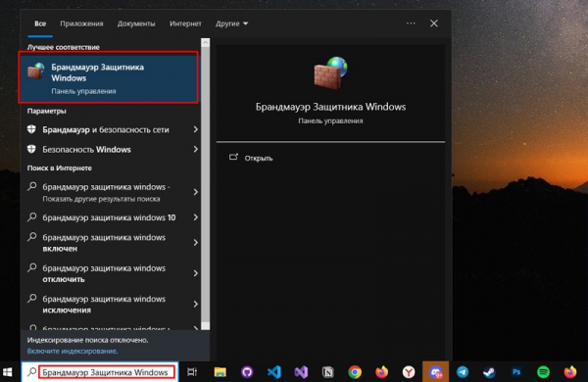
Task: Open the three-dots options menu
Action: [411, 24]
